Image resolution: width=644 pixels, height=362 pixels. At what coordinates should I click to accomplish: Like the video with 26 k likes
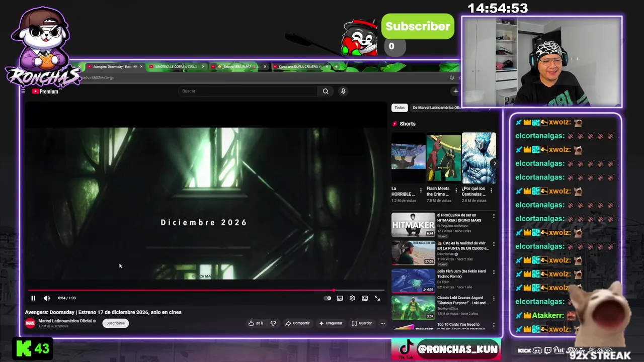click(256, 323)
